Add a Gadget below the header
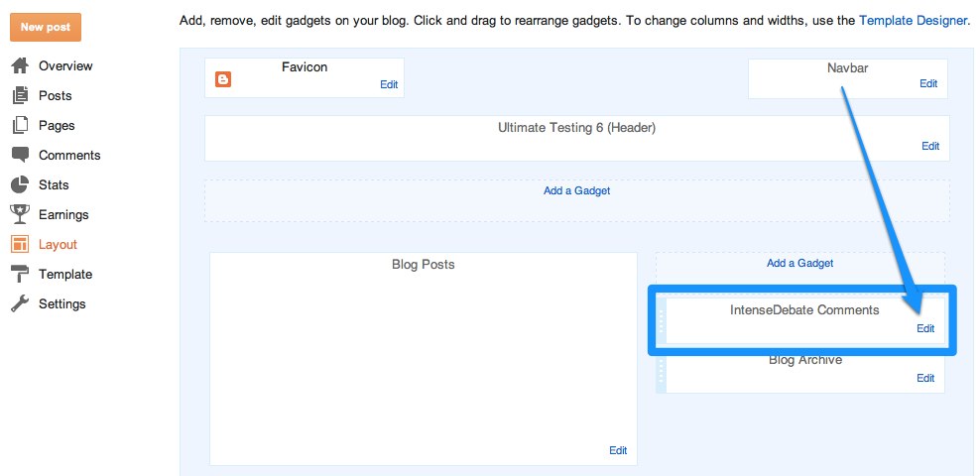This screenshot has height=476, width=980. point(576,190)
